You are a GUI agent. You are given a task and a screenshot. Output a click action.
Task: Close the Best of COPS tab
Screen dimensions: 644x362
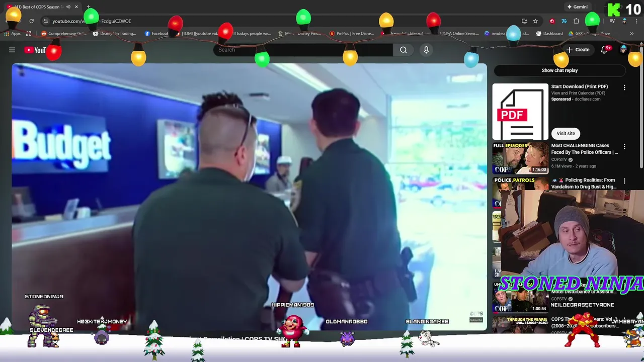(76, 7)
